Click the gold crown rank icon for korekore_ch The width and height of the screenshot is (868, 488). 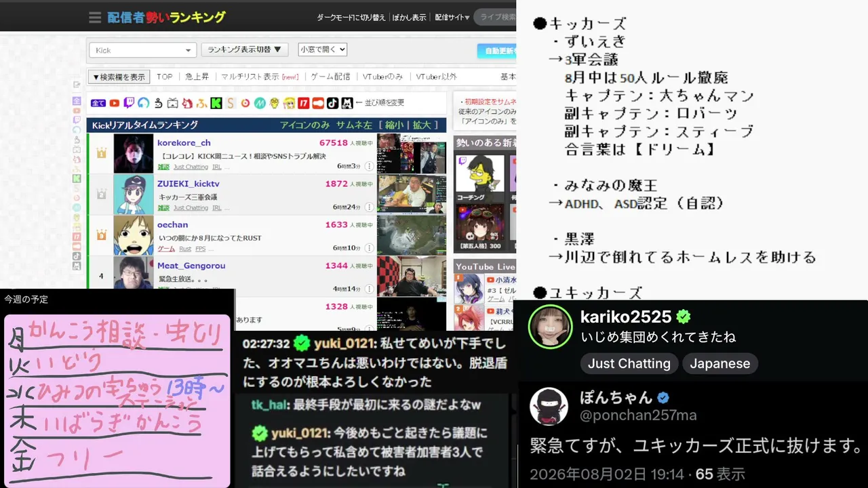101,153
